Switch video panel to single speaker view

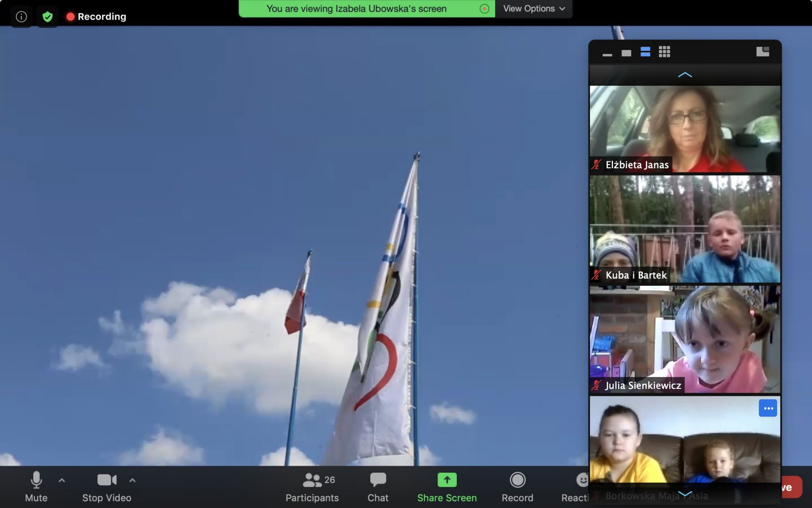point(626,52)
